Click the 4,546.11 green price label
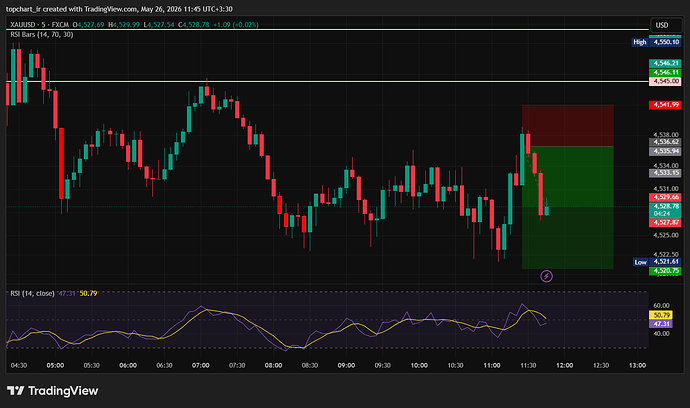The height and width of the screenshot is (408, 690). tap(665, 72)
